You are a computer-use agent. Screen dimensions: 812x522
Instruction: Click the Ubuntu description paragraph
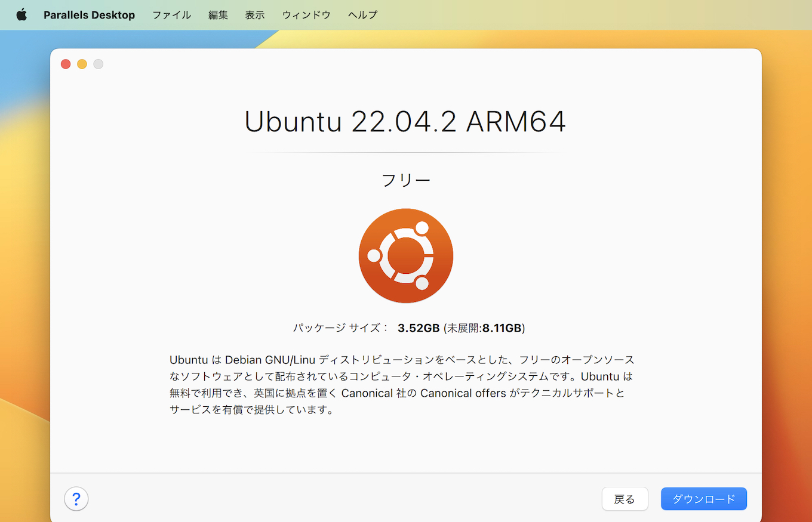(x=402, y=385)
